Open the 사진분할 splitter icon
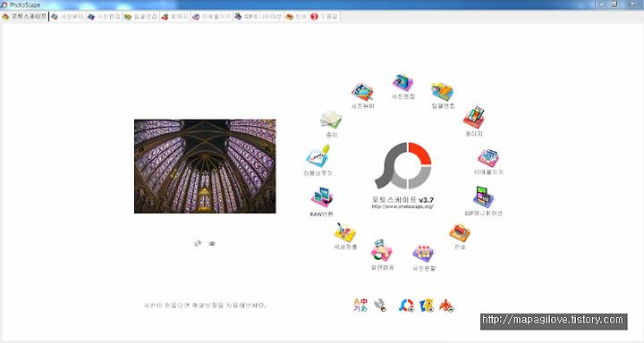The height and width of the screenshot is (343, 644). tap(423, 254)
